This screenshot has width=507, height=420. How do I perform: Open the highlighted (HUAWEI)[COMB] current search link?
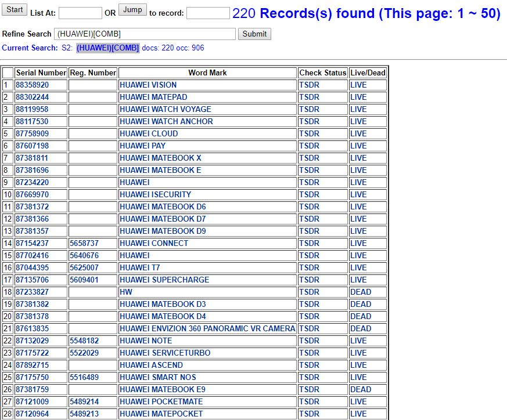coord(107,48)
